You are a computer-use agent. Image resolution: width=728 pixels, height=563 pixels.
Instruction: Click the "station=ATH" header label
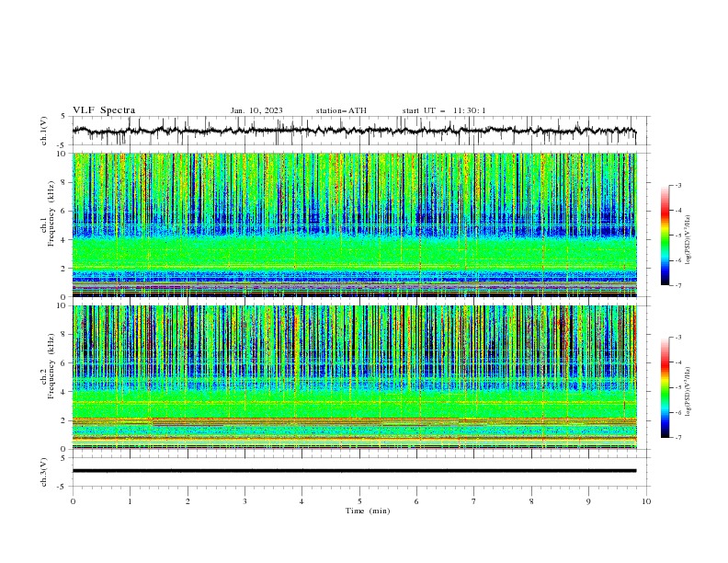(x=341, y=110)
